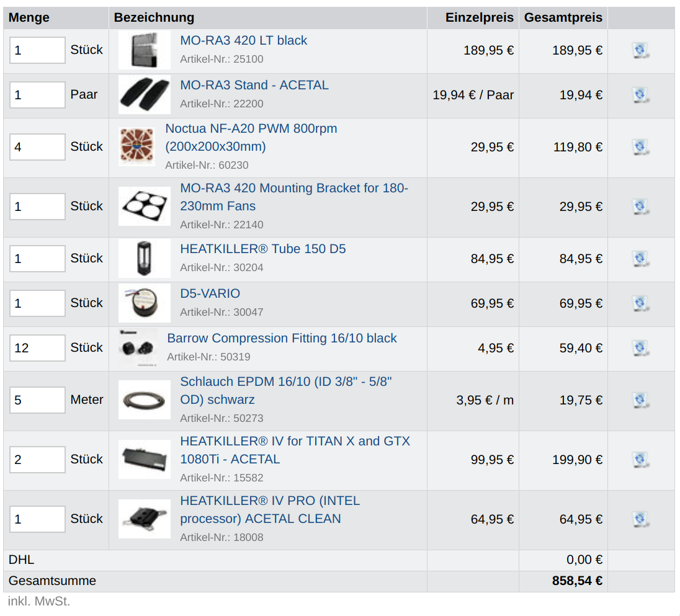Click TITAN X GPU block thumbnail
680x616 pixels.
point(145,460)
